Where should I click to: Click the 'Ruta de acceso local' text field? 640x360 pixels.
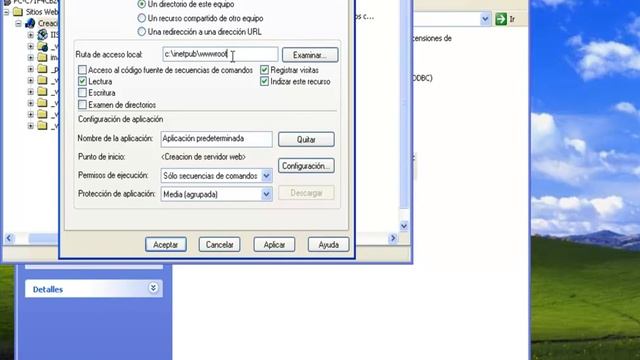point(220,54)
